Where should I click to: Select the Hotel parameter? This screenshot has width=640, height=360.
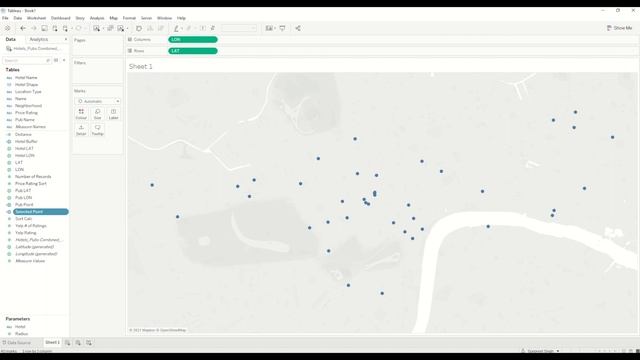click(x=20, y=327)
